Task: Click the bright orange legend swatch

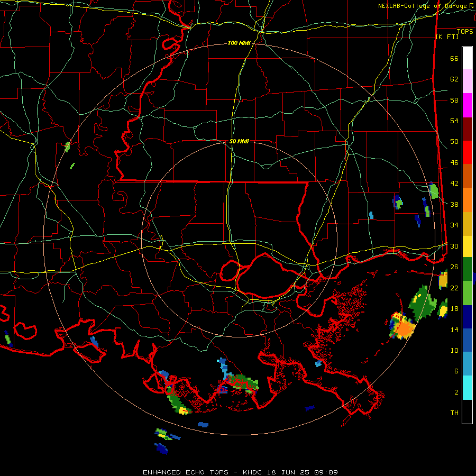Action: point(467,200)
